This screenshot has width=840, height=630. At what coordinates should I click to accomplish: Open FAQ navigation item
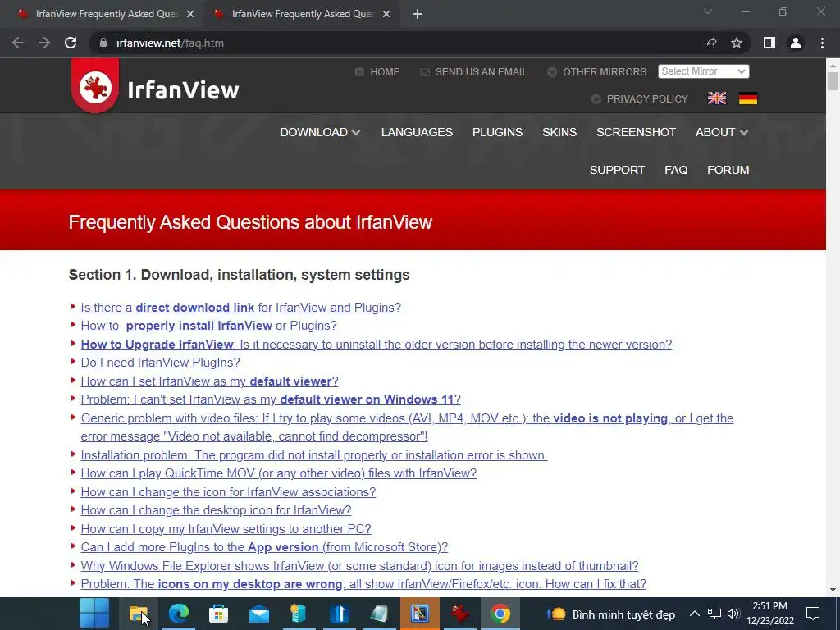pyautogui.click(x=676, y=170)
